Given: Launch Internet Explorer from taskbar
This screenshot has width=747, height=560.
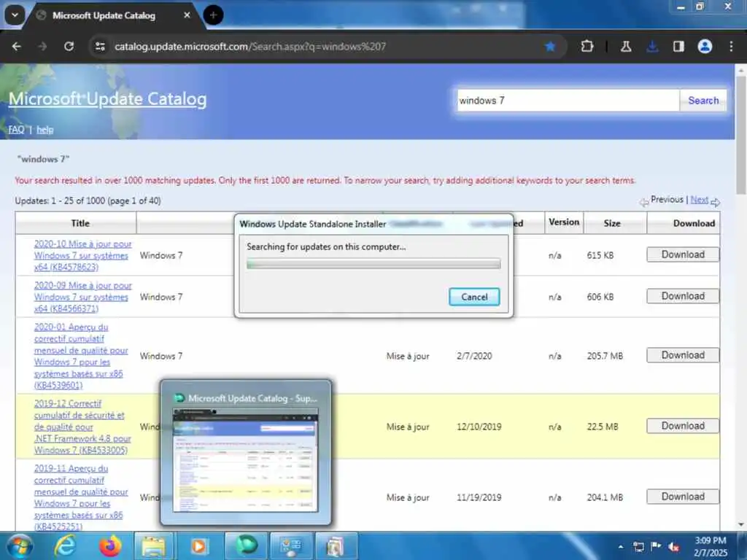Looking at the screenshot, I should [x=64, y=545].
